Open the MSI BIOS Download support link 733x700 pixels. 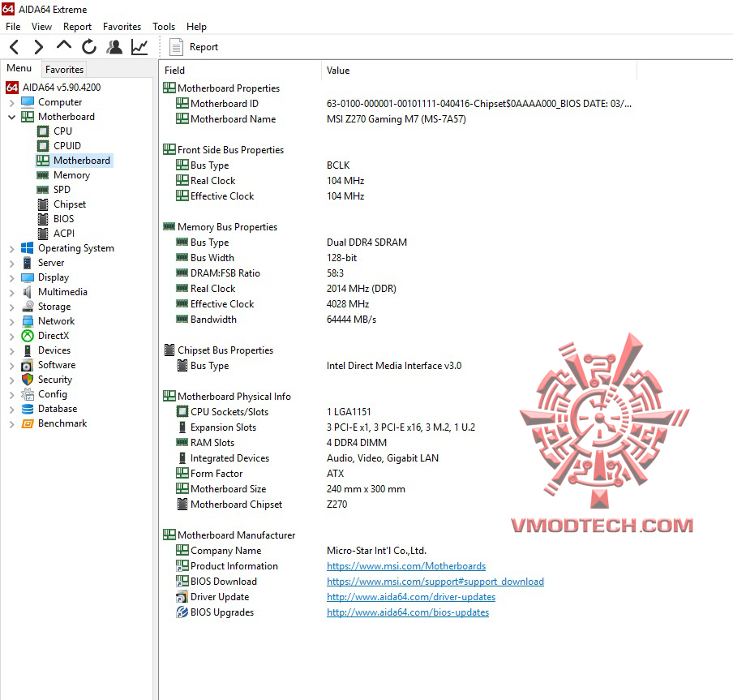tap(435, 582)
